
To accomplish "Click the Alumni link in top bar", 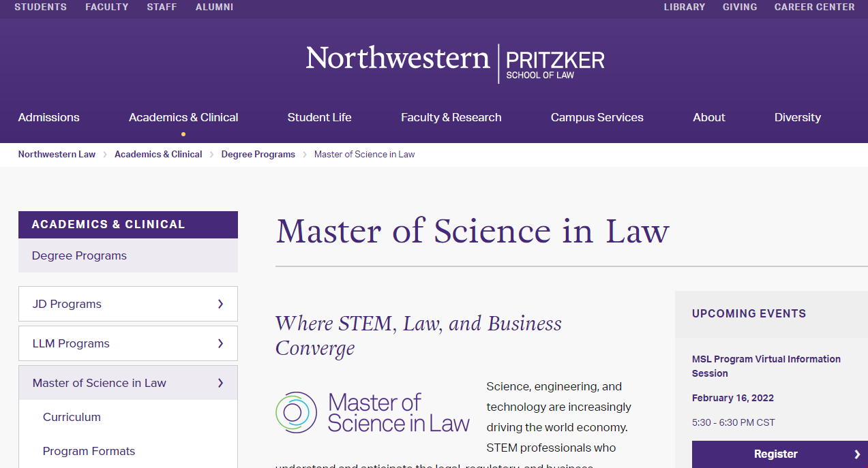I will (x=214, y=7).
